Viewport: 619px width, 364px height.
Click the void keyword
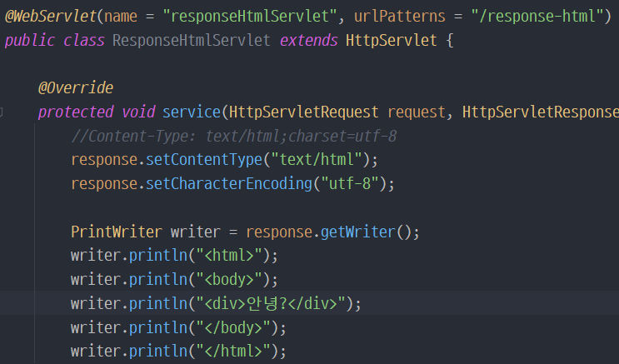[x=138, y=112]
